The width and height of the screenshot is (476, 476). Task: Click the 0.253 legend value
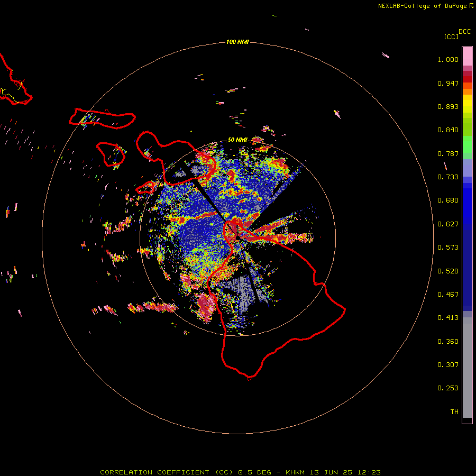click(x=448, y=388)
